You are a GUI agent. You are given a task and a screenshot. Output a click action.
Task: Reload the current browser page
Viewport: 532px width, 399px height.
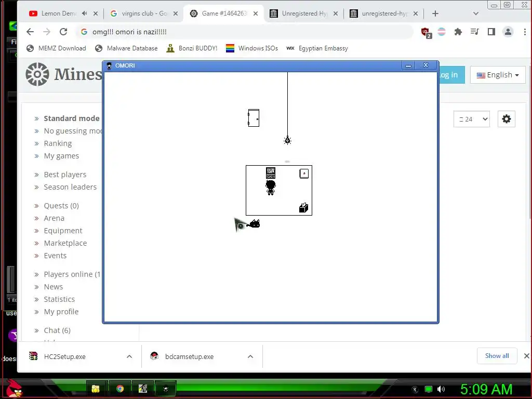pos(63,32)
